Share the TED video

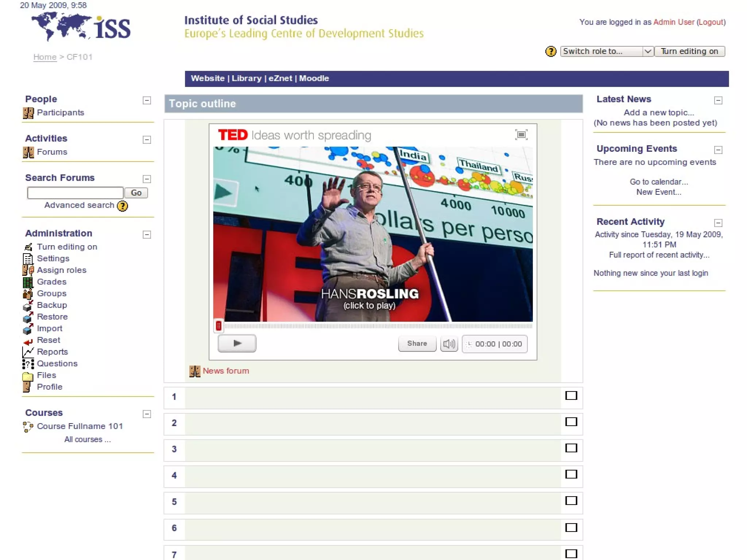click(417, 344)
